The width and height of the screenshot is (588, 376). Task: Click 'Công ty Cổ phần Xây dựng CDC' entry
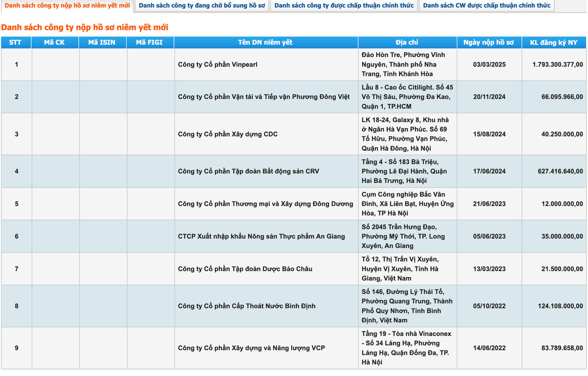[x=228, y=134]
